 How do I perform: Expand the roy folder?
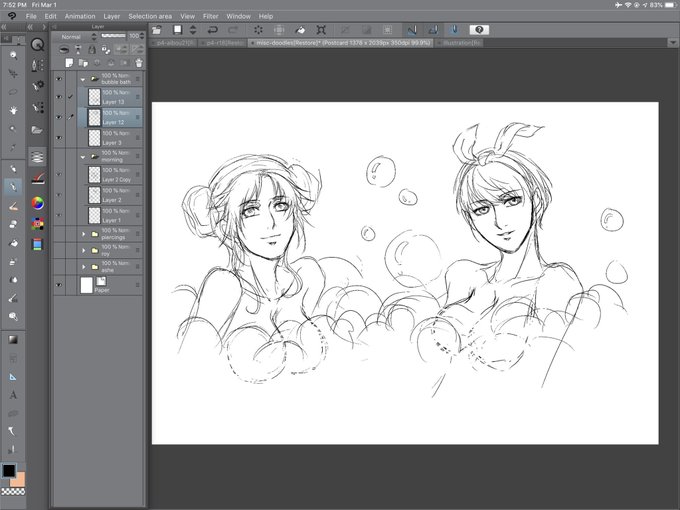pyautogui.click(x=84, y=251)
